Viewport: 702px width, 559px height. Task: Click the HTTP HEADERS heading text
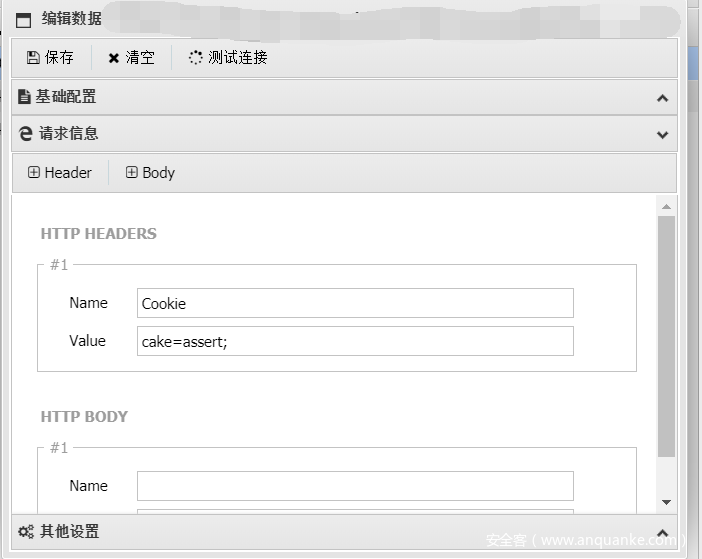coord(98,234)
